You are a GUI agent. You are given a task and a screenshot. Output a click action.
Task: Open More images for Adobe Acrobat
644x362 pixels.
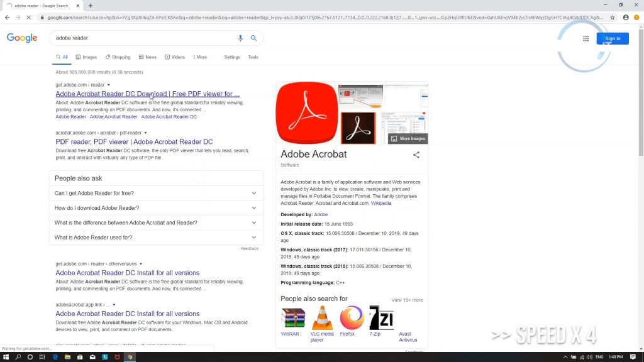coord(408,139)
